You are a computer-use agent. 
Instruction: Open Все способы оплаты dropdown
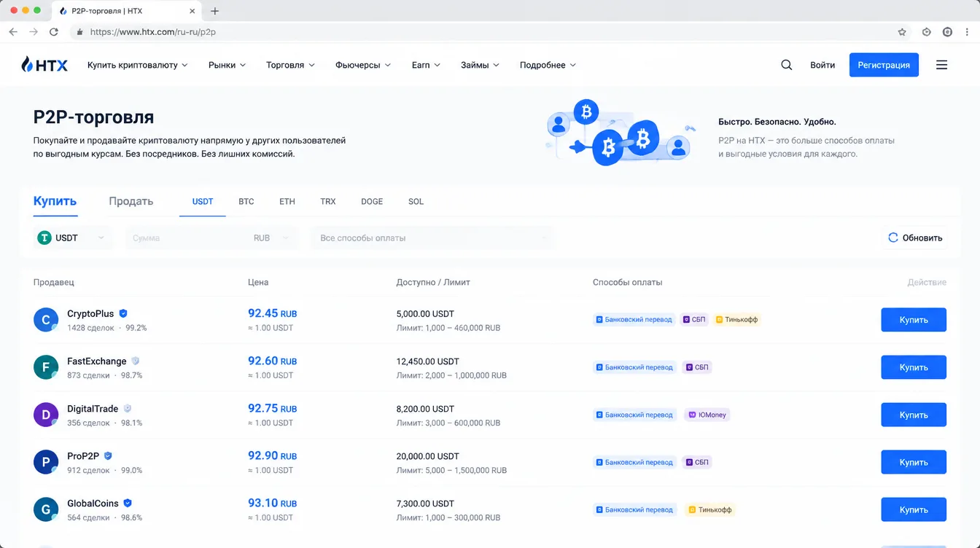point(433,238)
